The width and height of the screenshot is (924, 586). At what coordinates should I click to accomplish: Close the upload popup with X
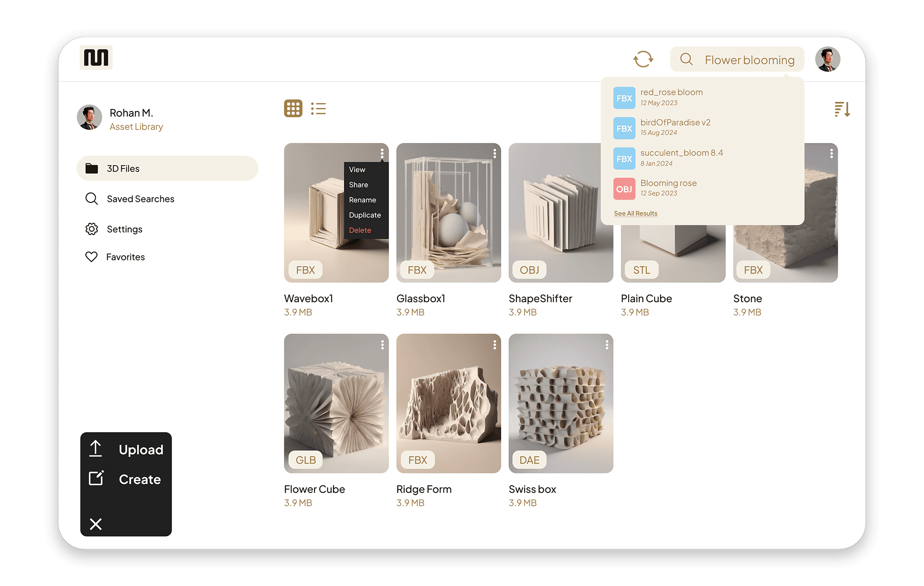[x=96, y=524]
